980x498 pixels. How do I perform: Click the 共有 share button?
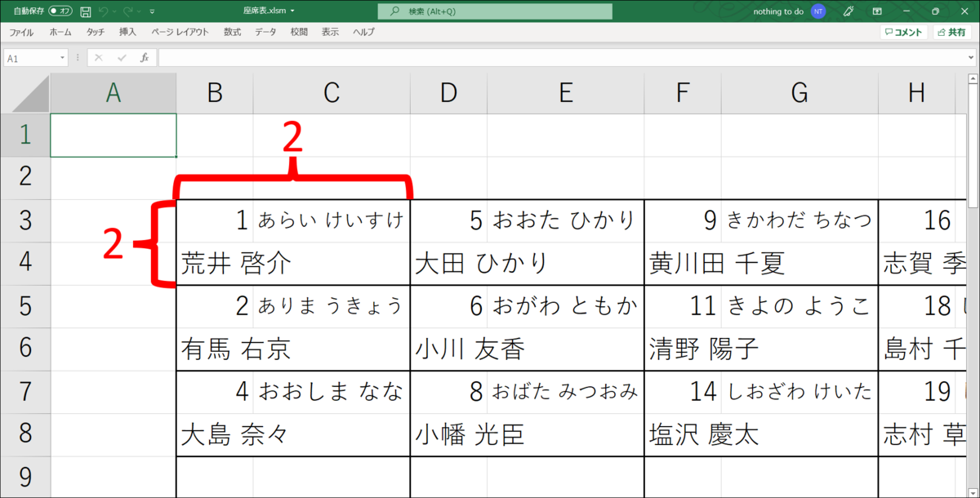point(953,33)
